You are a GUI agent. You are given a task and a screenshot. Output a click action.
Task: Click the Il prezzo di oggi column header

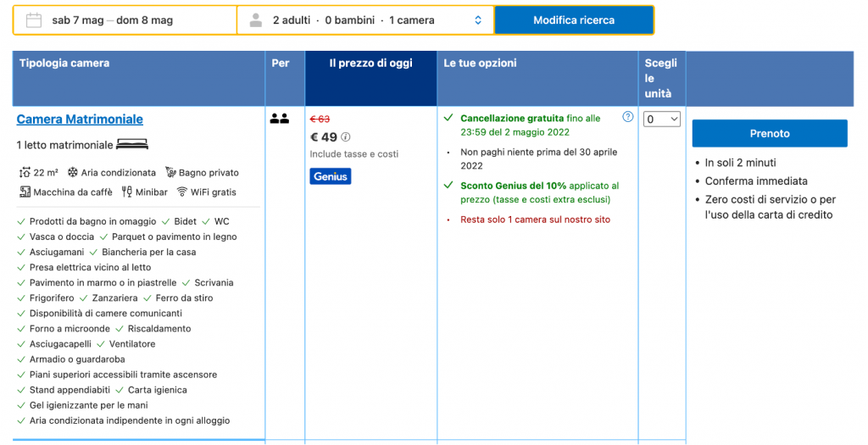[x=370, y=64]
